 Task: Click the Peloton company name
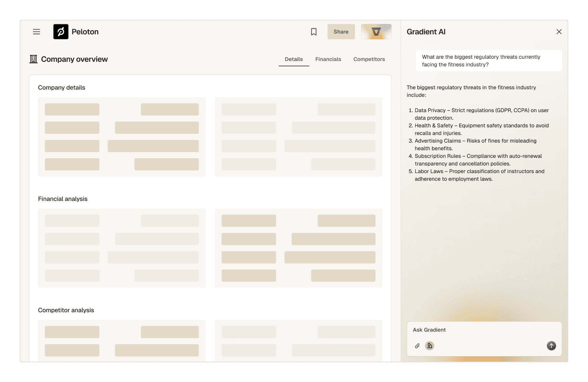tap(85, 32)
